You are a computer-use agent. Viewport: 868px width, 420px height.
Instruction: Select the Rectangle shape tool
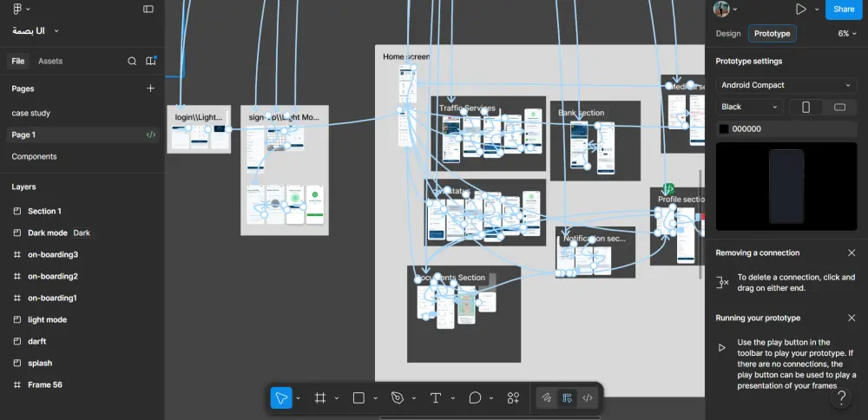click(x=358, y=397)
